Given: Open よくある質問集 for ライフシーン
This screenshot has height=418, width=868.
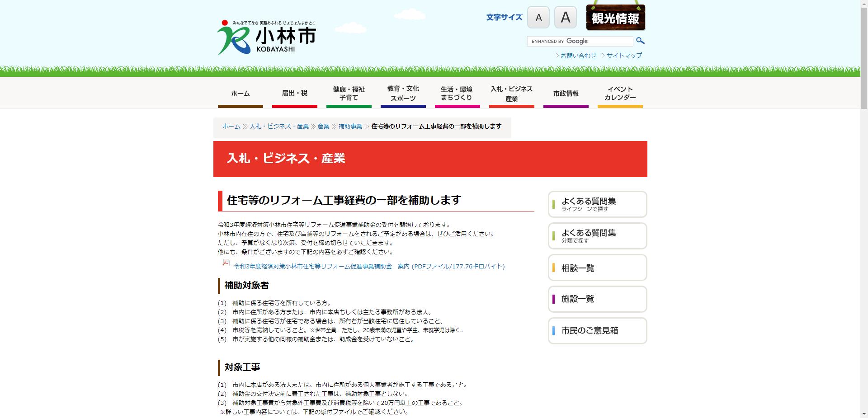Looking at the screenshot, I should coord(597,204).
